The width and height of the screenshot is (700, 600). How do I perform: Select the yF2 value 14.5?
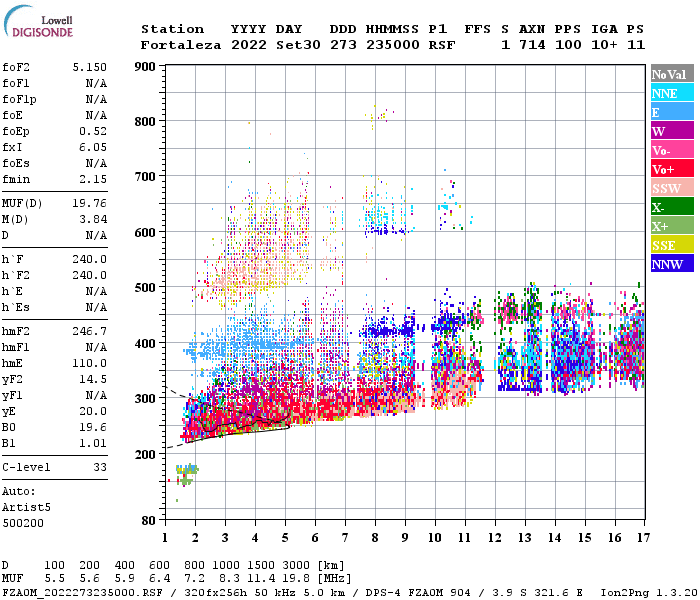click(93, 379)
